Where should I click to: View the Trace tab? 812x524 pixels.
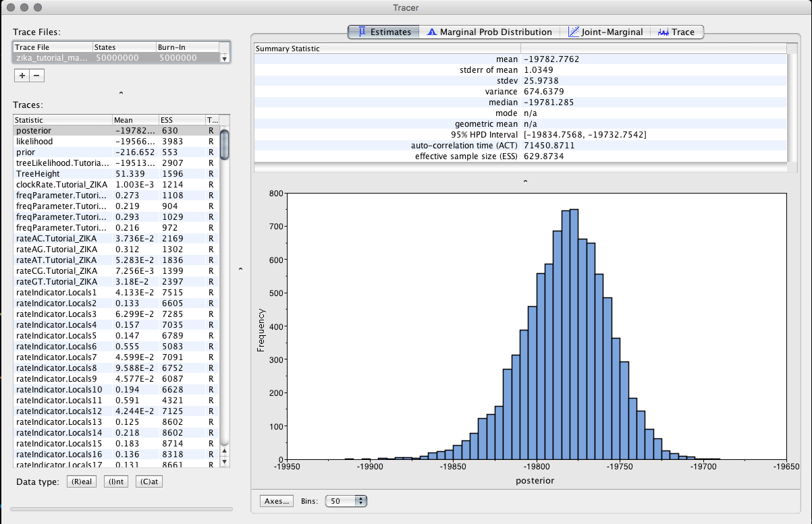pyautogui.click(x=676, y=32)
